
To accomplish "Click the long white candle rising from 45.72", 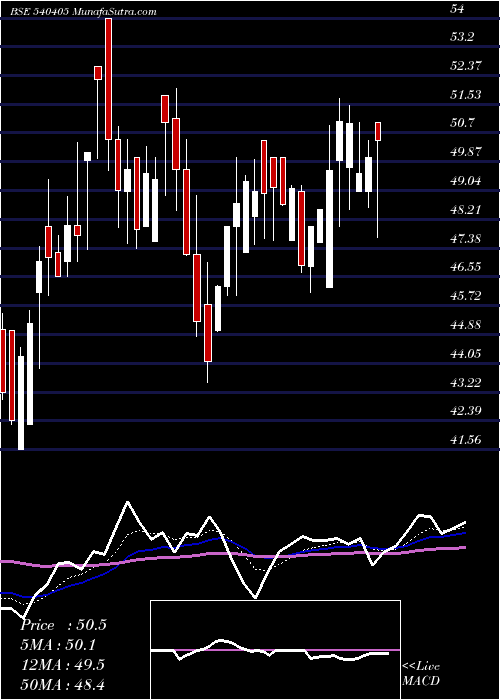I will pos(329,229).
